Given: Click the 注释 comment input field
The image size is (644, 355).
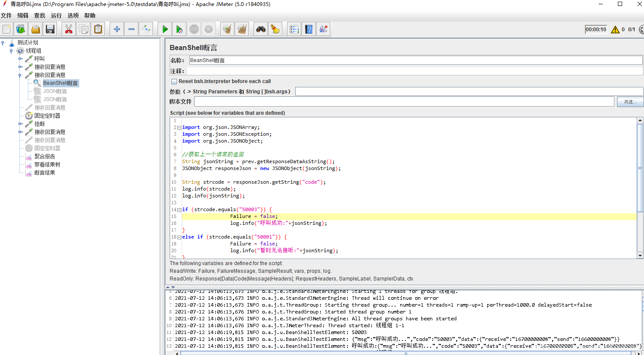Looking at the screenshot, I should pyautogui.click(x=415, y=71).
